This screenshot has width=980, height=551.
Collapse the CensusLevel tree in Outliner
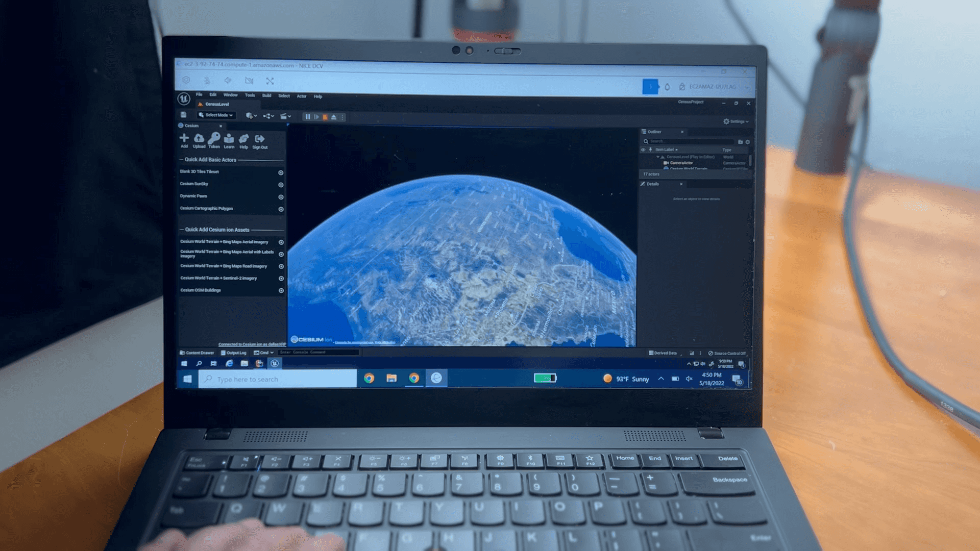658,157
